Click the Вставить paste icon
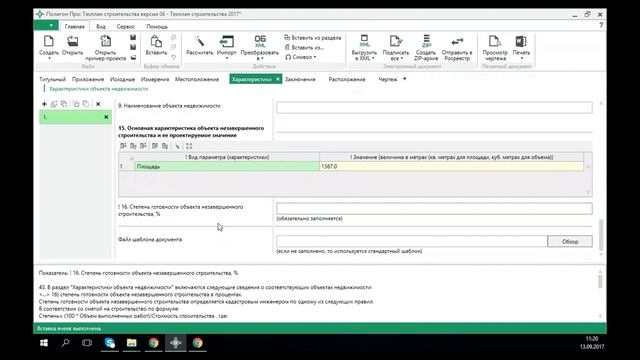Viewport: 640px width, 360px height. click(156, 41)
